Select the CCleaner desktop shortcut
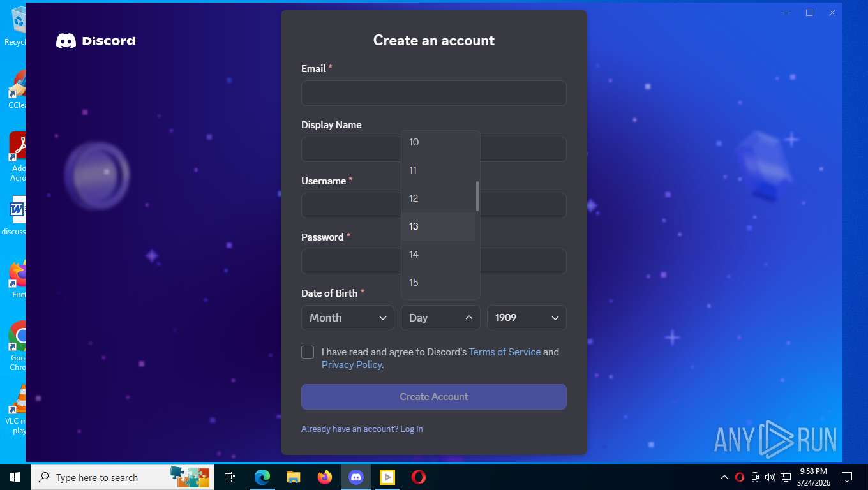Screen dimensions: 868x490 17,89
